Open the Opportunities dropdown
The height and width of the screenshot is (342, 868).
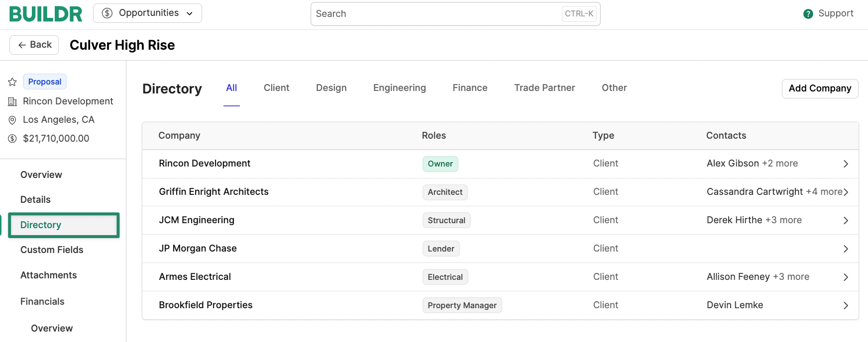pos(147,13)
